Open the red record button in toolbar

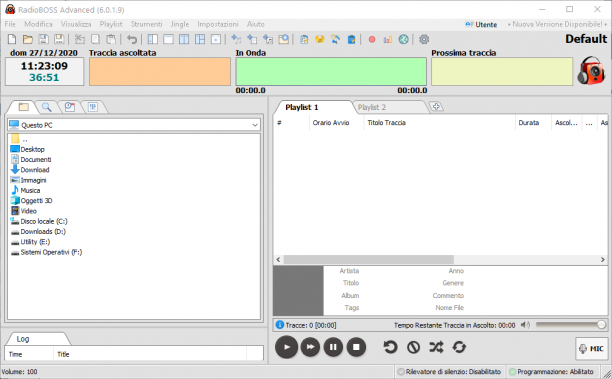(x=372, y=39)
